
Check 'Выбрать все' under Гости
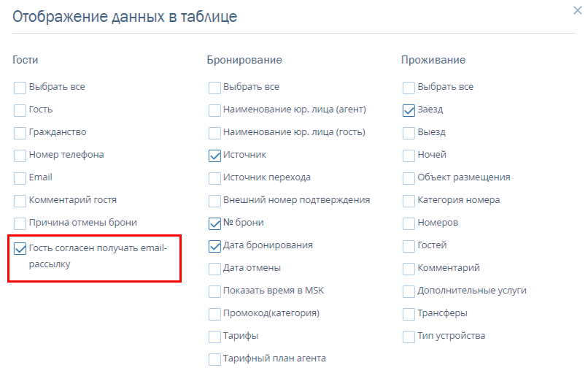point(20,88)
